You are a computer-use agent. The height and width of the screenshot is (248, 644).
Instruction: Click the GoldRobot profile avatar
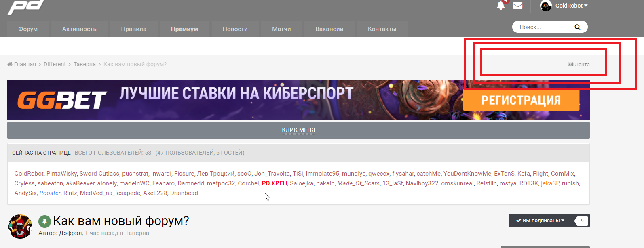click(546, 6)
